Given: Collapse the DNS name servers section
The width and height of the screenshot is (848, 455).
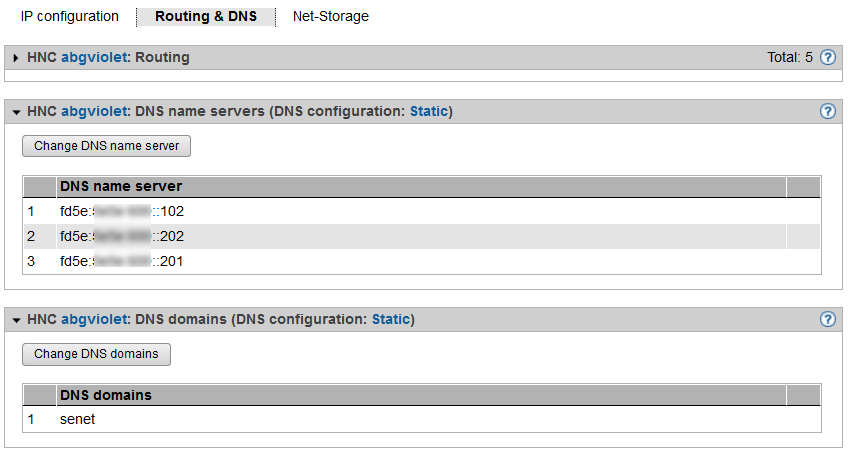Looking at the screenshot, I should tap(17, 112).
